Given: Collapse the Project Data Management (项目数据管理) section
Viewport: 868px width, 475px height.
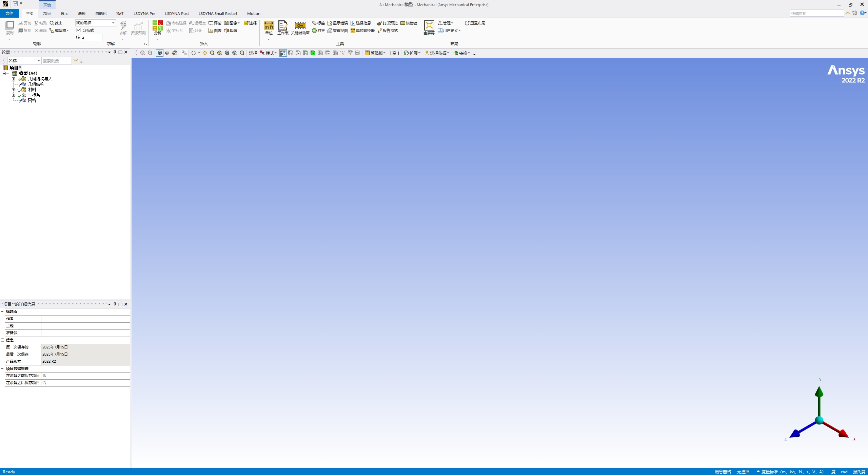Looking at the screenshot, I should [x=2, y=368].
